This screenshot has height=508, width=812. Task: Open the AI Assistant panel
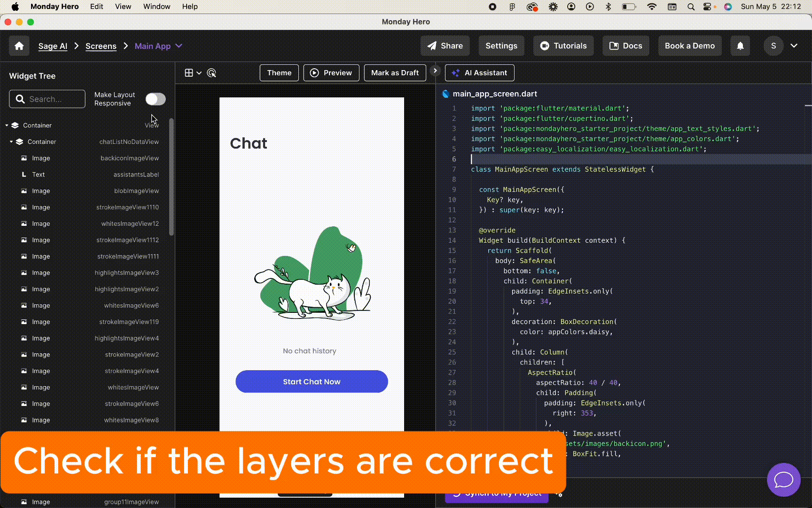click(x=479, y=73)
